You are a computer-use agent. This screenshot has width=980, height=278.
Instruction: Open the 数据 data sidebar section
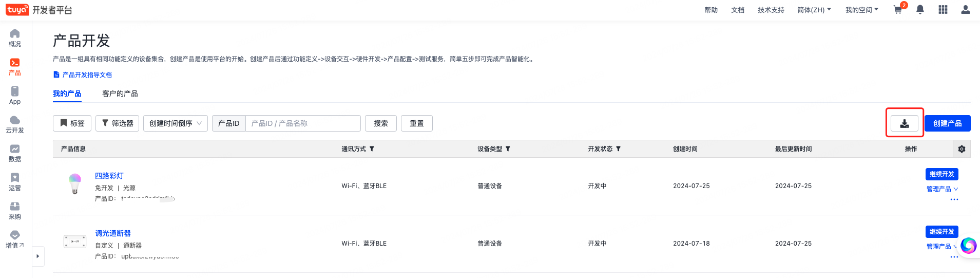[15, 153]
